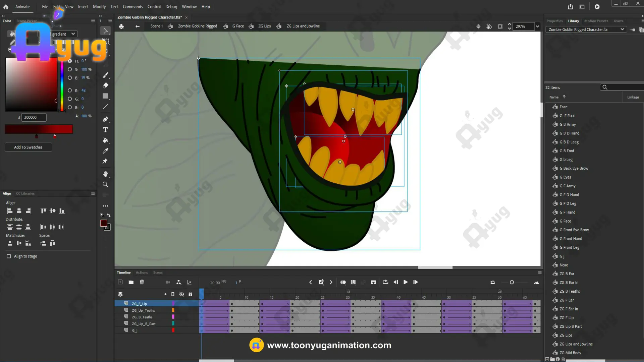Select the Eraser tool

pos(105,85)
